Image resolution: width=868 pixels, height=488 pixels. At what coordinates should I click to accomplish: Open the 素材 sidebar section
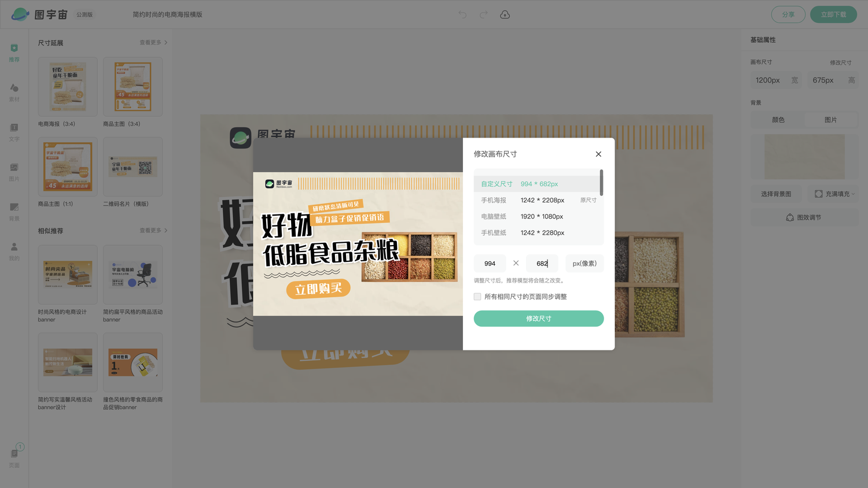point(14,93)
